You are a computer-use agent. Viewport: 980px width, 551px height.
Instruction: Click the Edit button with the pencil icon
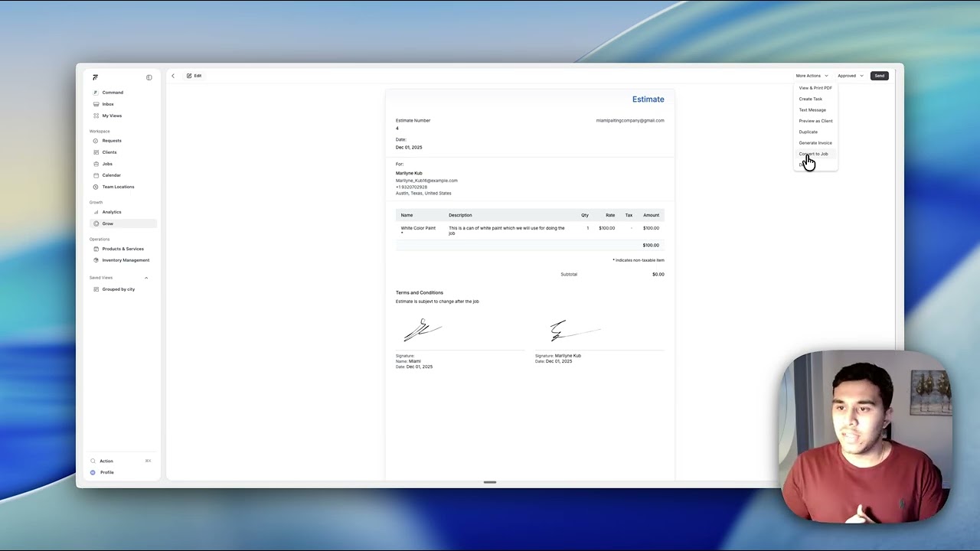pos(194,76)
